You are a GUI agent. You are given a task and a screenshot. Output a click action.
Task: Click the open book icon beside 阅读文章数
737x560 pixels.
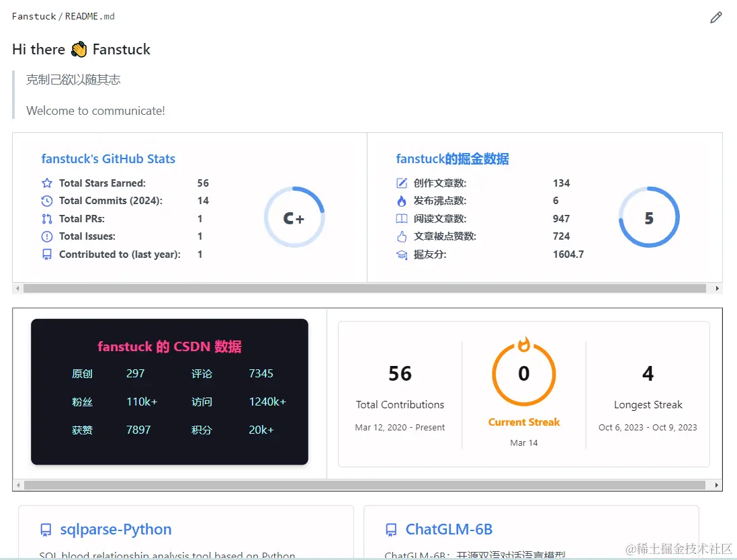click(401, 218)
